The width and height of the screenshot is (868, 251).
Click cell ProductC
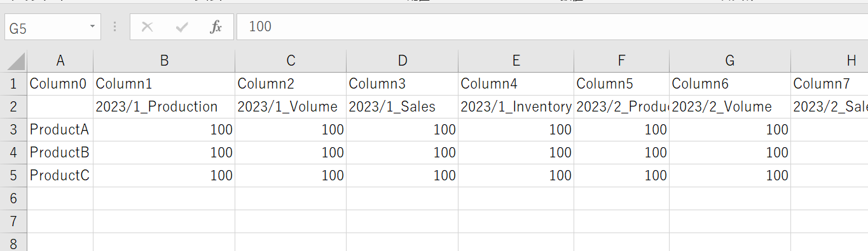(60, 175)
